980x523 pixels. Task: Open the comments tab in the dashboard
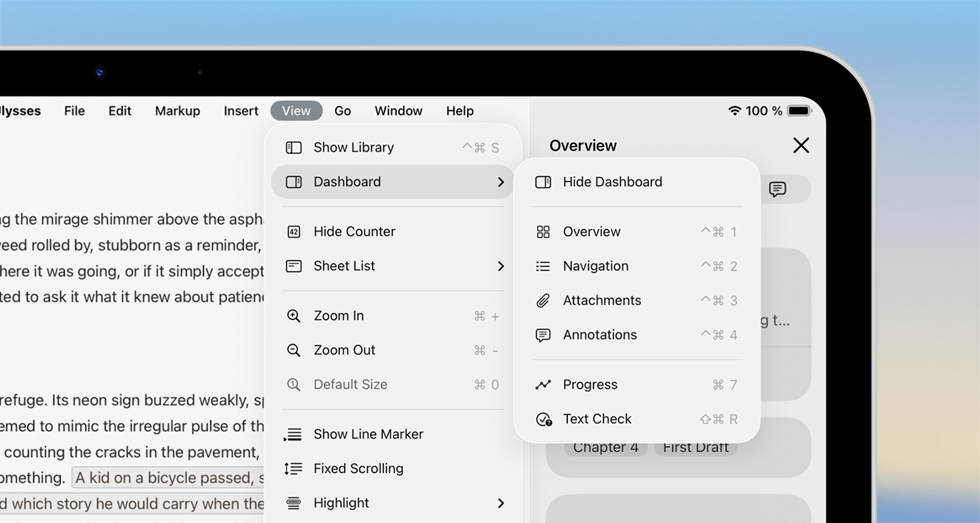click(777, 189)
